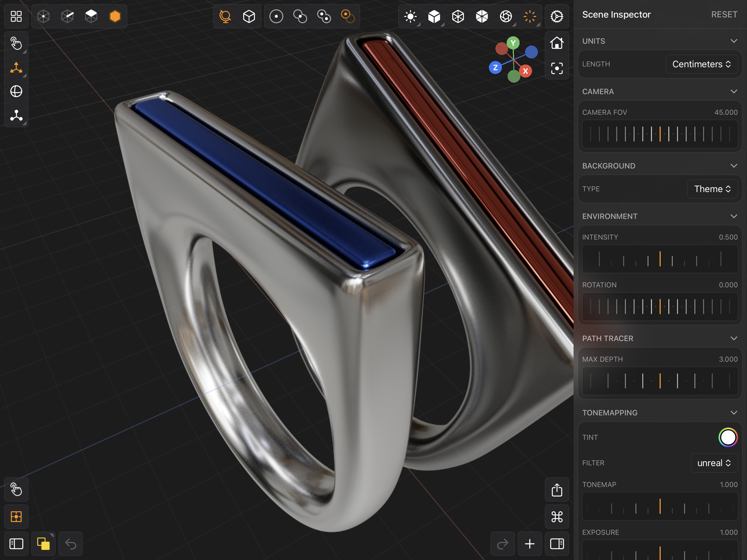
Task: Open the Theme background type dropdown
Action: [x=712, y=189]
